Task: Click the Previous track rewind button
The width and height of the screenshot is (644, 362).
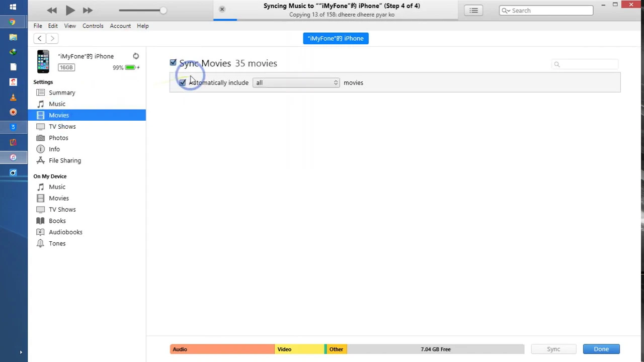Action: pyautogui.click(x=52, y=10)
